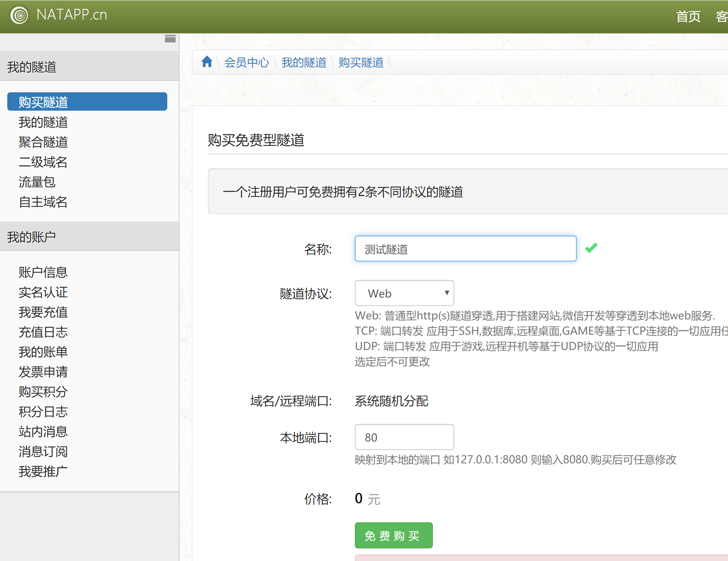Go to 购买积分 sidebar link
The image size is (728, 561).
pyautogui.click(x=43, y=392)
